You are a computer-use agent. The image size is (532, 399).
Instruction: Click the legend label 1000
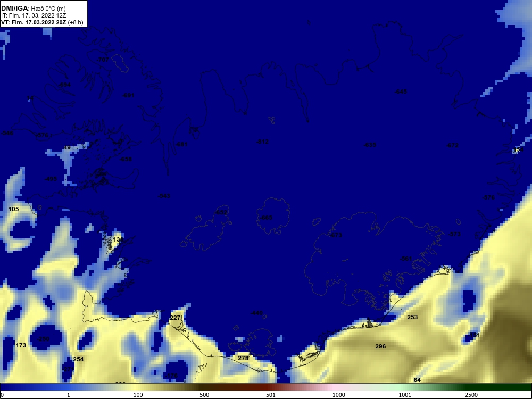coord(338,395)
